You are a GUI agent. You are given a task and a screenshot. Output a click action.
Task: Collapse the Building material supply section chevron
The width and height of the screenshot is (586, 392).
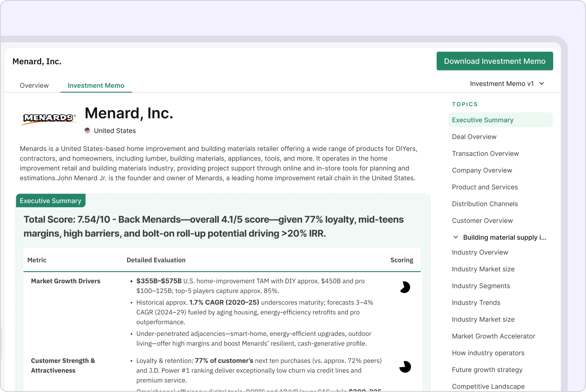tap(455, 237)
